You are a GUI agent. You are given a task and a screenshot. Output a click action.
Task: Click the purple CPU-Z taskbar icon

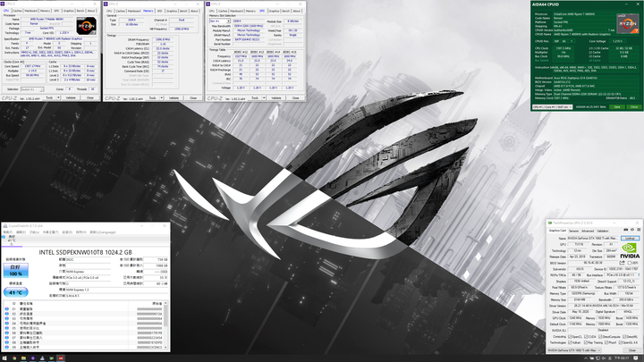coord(33,358)
